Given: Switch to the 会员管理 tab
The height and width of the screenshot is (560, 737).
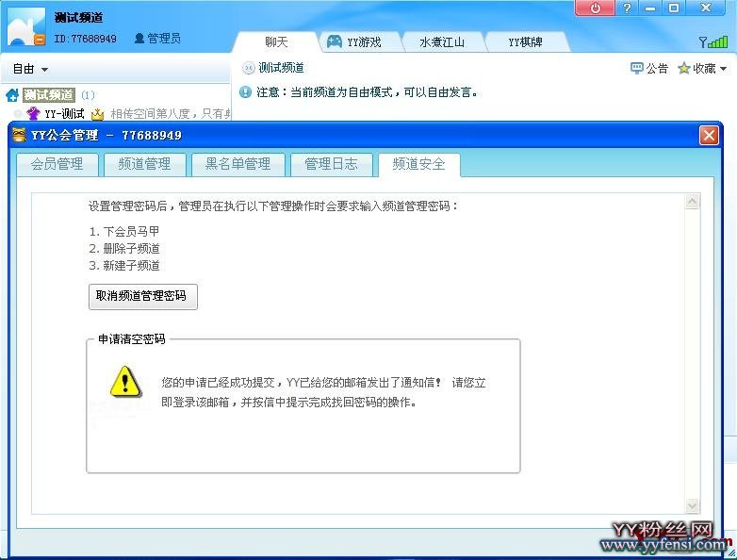Looking at the screenshot, I should coord(57,164).
